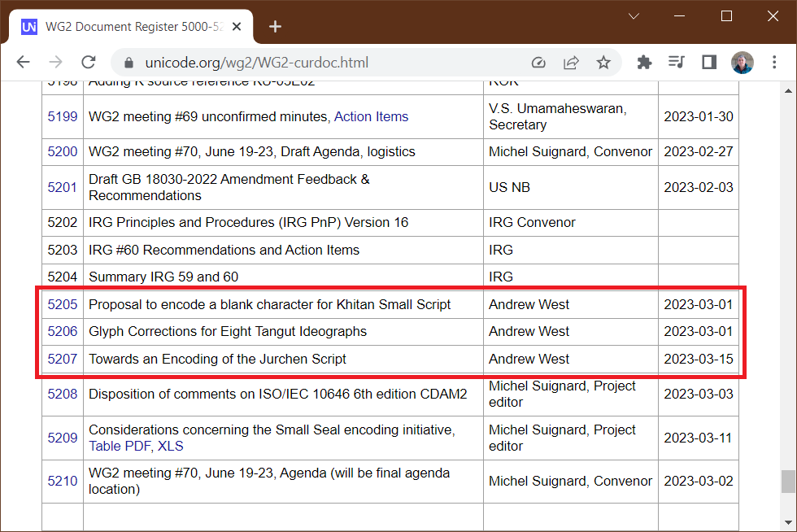Click the vertical scrollbar thumb
Screen dimensions: 797x532
pyautogui.click(x=788, y=481)
